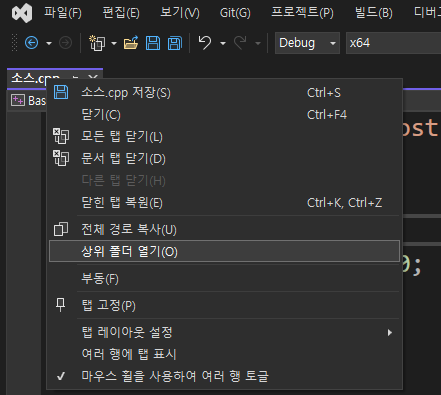Open the 프로젝트(P) menu

pos(302,13)
